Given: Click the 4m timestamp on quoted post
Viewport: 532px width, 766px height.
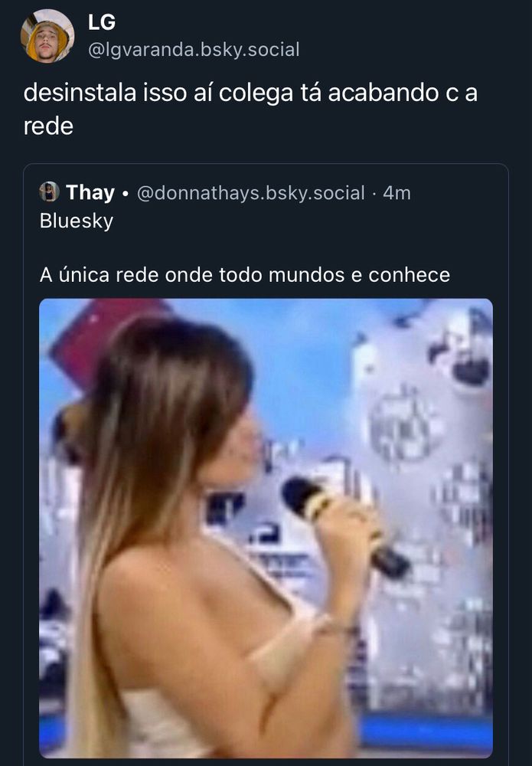Looking at the screenshot, I should click(397, 193).
